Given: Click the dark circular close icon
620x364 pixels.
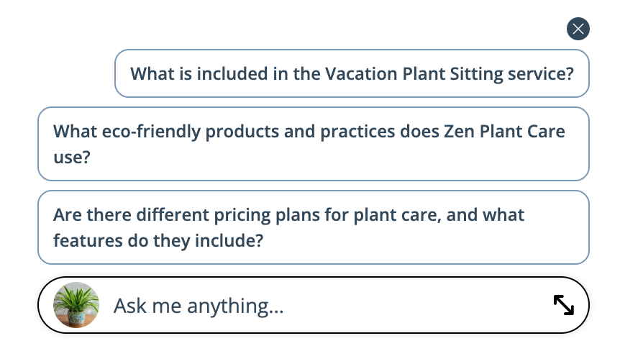Looking at the screenshot, I should click(x=578, y=29).
